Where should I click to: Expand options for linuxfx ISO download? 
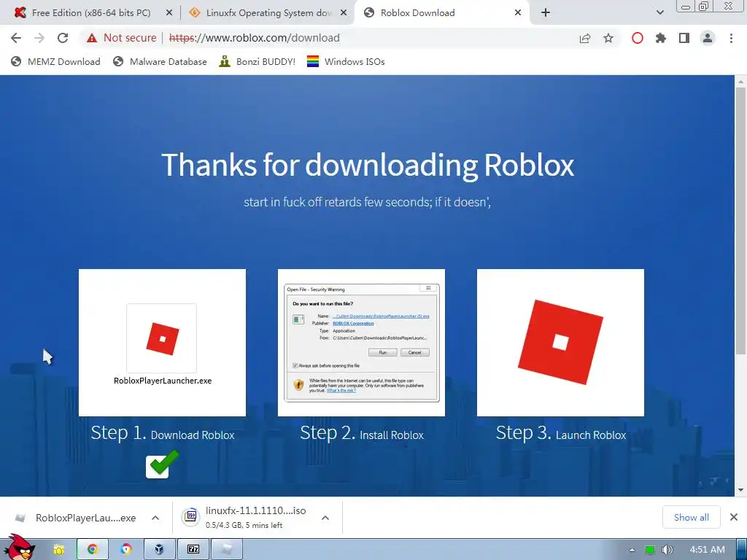325,518
